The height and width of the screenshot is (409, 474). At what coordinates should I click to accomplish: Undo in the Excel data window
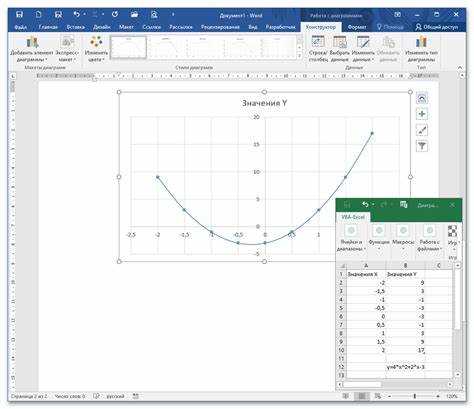366,204
